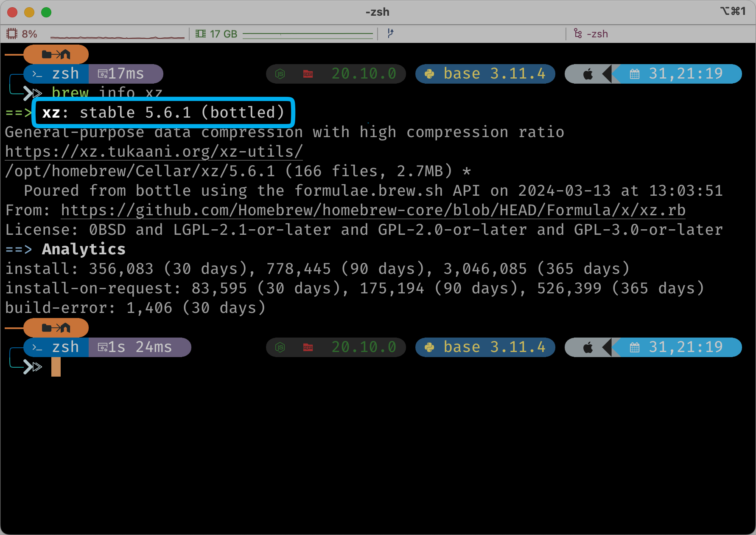This screenshot has width=756, height=535.
Task: Click the '/opt/homebrew/Cellar/xz/5.6.1' path line
Action: point(238,172)
